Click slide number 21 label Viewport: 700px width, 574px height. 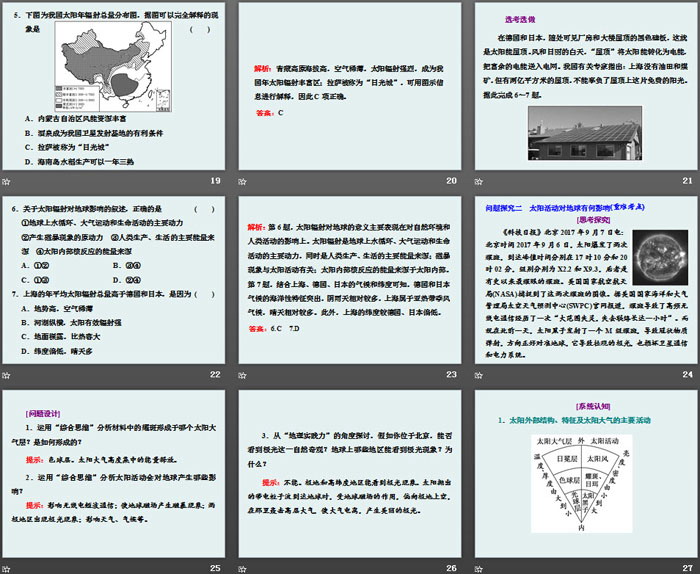[688, 181]
